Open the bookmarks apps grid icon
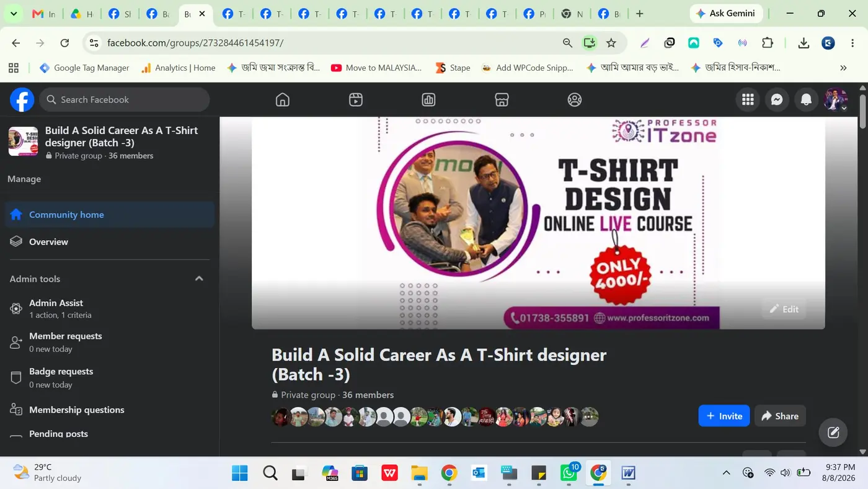868x489 pixels. click(x=14, y=68)
